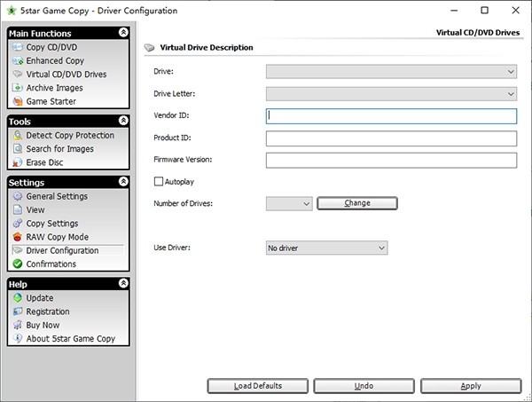Open the Number of Drives dropdown
Viewport: 532px width, 402px height.
289,203
